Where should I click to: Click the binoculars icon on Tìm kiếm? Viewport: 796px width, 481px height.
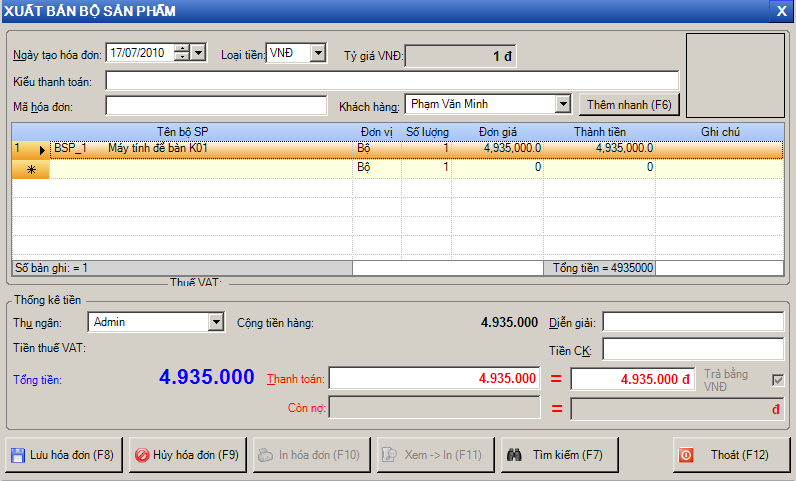[514, 455]
